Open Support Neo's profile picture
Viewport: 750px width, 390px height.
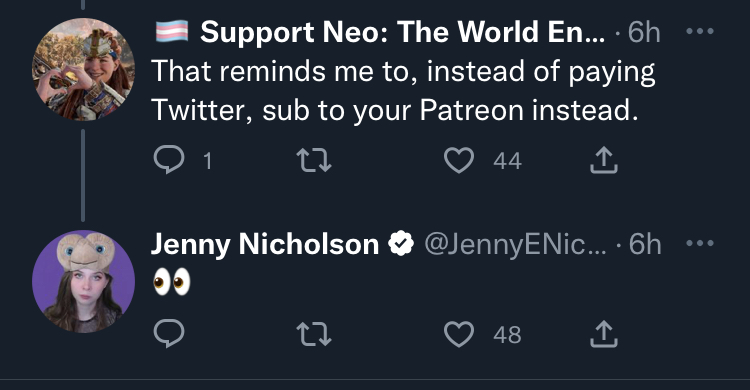click(x=83, y=69)
